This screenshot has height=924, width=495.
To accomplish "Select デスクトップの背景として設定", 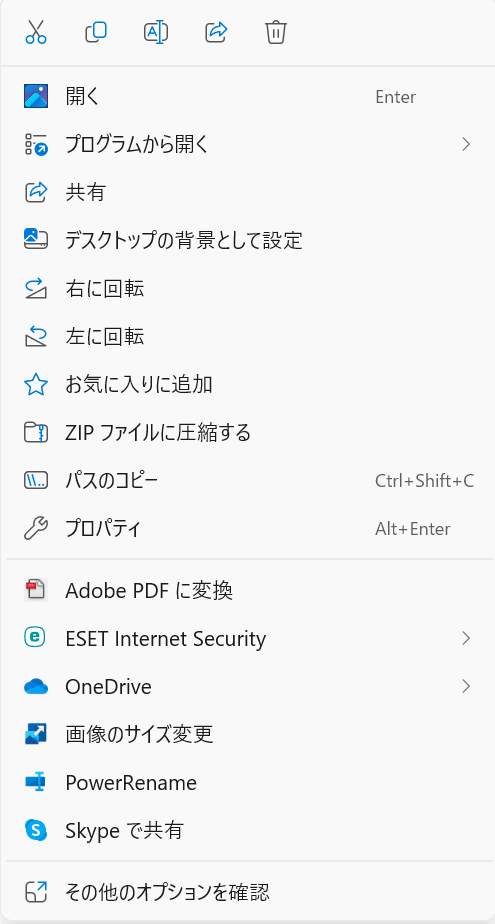I will point(248,240).
